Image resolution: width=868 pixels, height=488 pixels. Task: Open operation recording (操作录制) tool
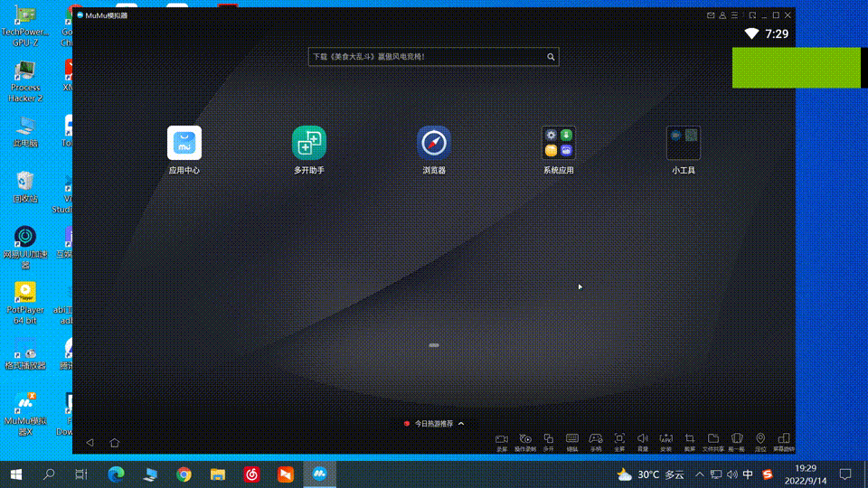coord(525,443)
